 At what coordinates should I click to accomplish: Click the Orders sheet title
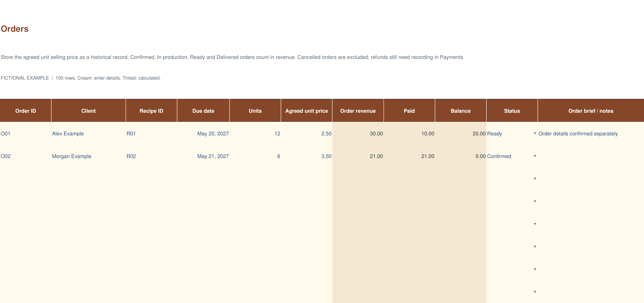15,29
